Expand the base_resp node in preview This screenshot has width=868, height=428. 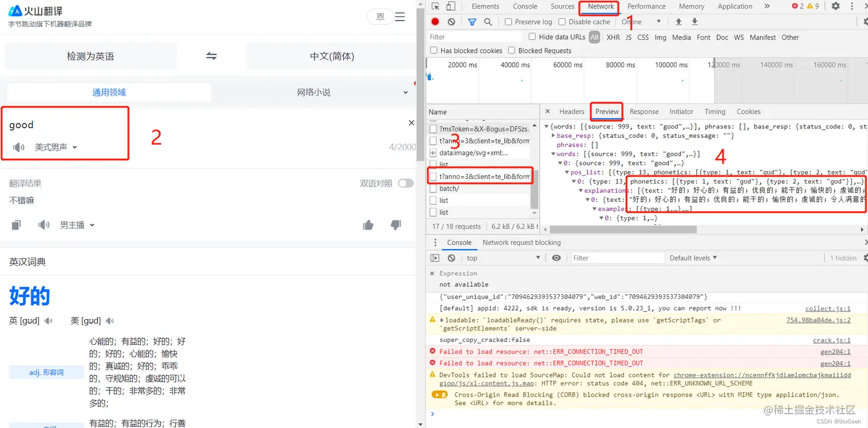click(x=553, y=136)
